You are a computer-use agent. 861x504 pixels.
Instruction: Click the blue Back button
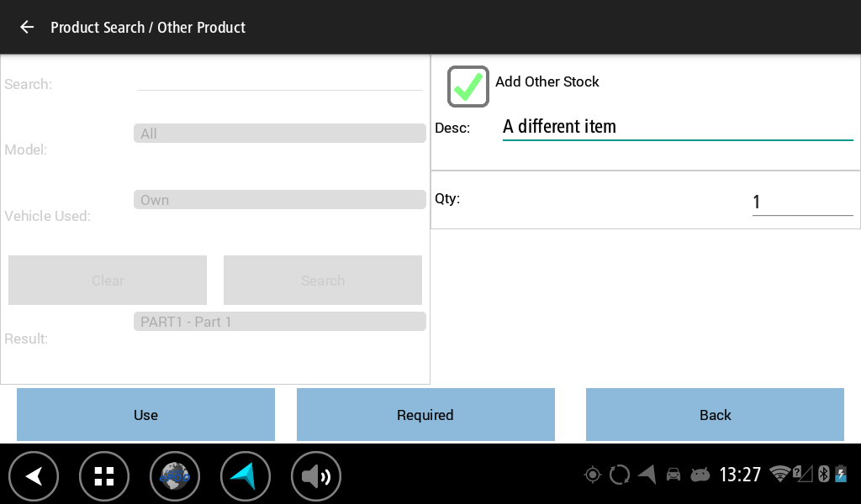coord(715,415)
